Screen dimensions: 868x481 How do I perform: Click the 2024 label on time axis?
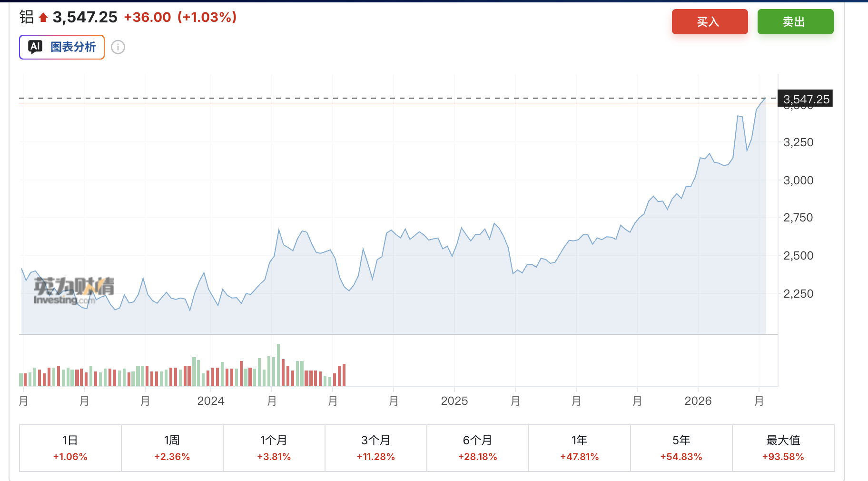point(211,401)
